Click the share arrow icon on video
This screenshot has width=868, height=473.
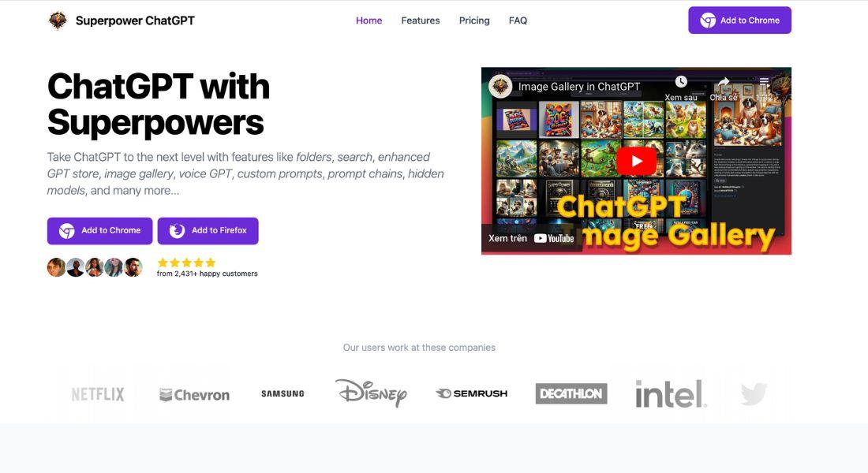coord(723,83)
